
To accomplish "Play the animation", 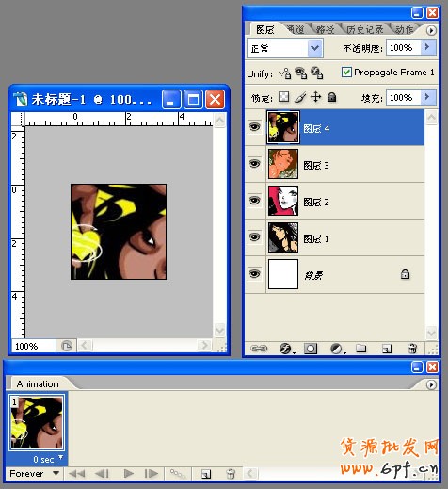I will [x=128, y=473].
